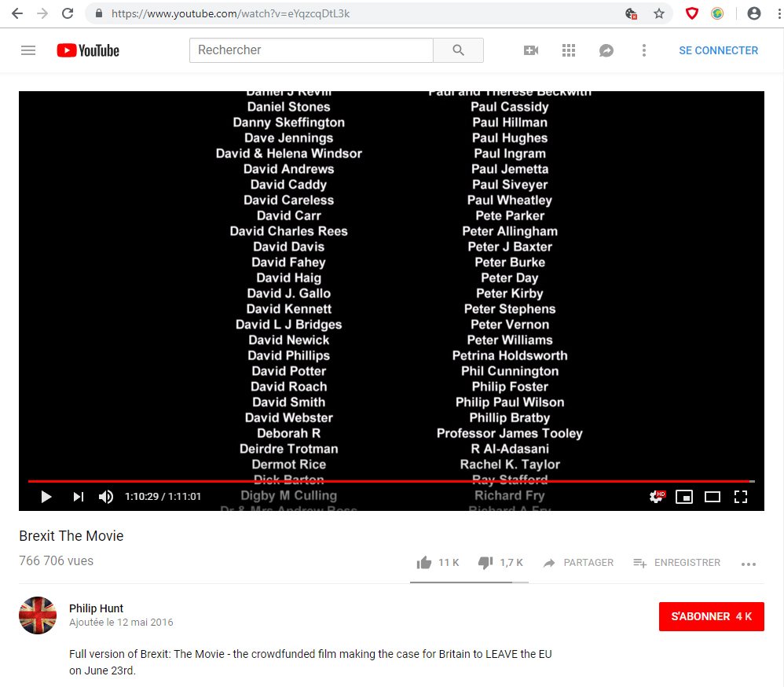Play the video

pyautogui.click(x=46, y=496)
